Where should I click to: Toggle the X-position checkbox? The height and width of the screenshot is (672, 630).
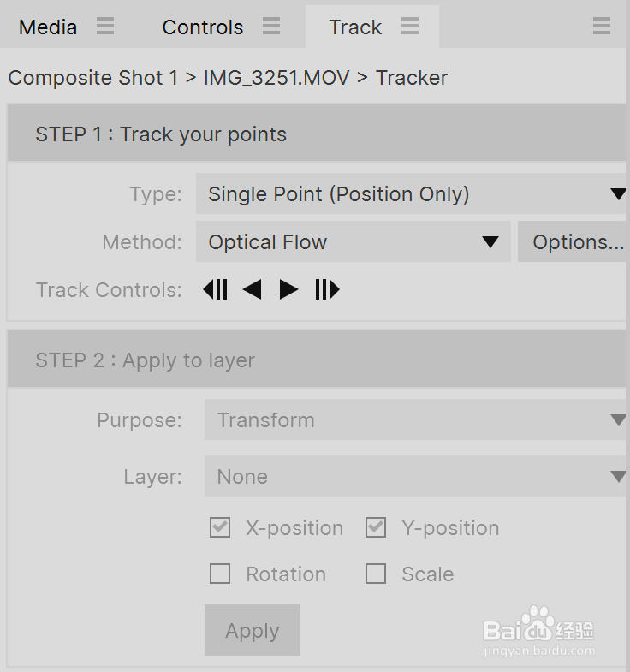coord(220,527)
